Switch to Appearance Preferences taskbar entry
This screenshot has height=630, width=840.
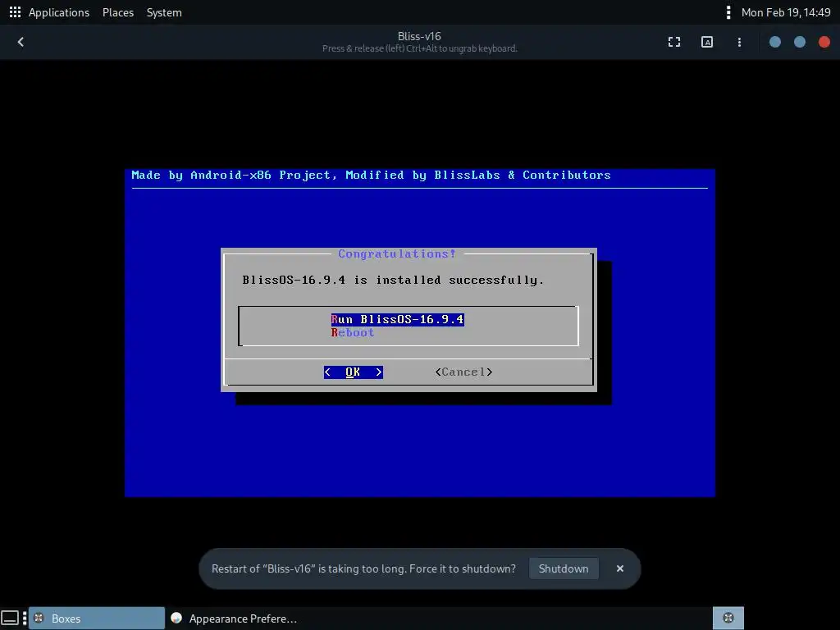point(234,619)
